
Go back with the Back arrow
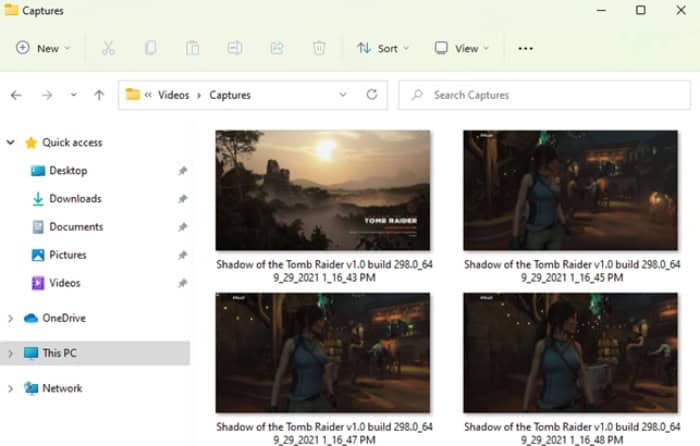(x=16, y=95)
